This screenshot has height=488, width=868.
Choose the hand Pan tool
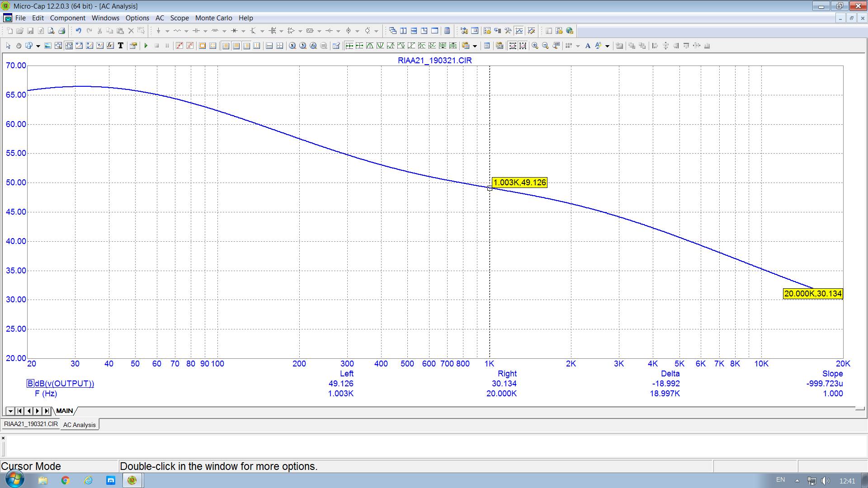pyautogui.click(x=19, y=46)
